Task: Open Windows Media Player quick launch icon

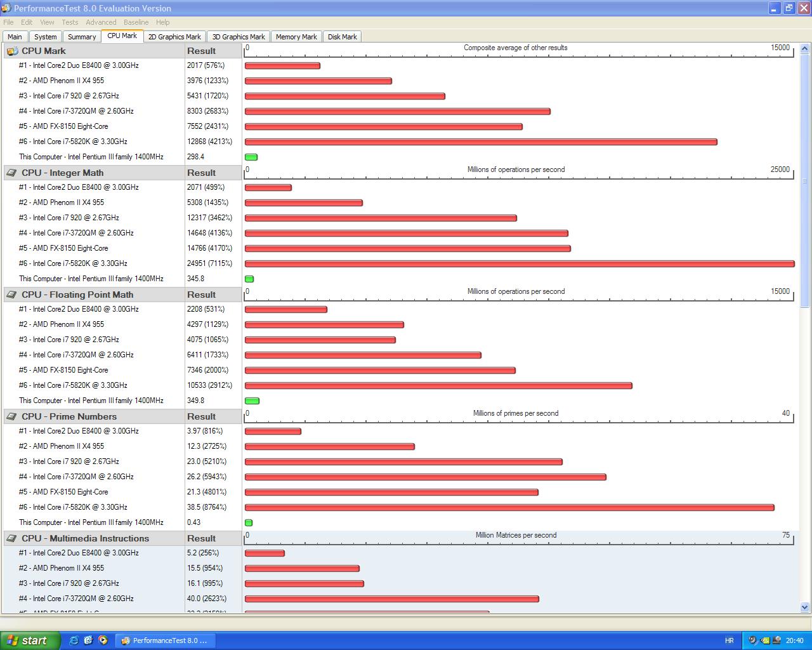Action: pos(103,640)
